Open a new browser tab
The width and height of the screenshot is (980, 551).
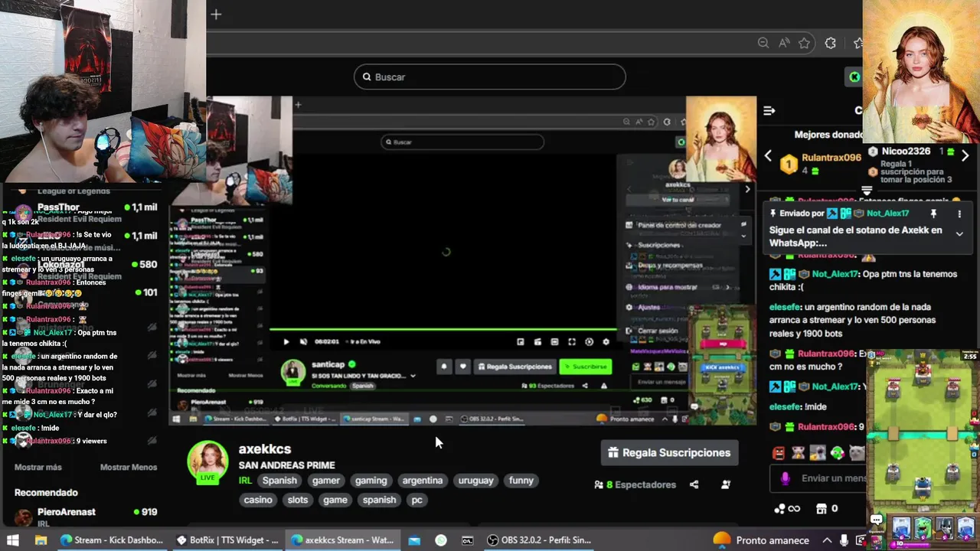pyautogui.click(x=216, y=15)
